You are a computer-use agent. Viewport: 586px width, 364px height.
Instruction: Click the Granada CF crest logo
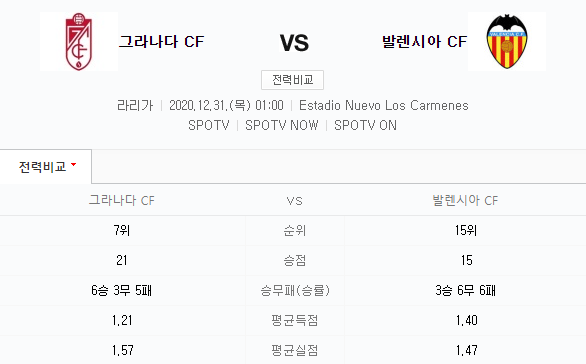[x=78, y=41]
